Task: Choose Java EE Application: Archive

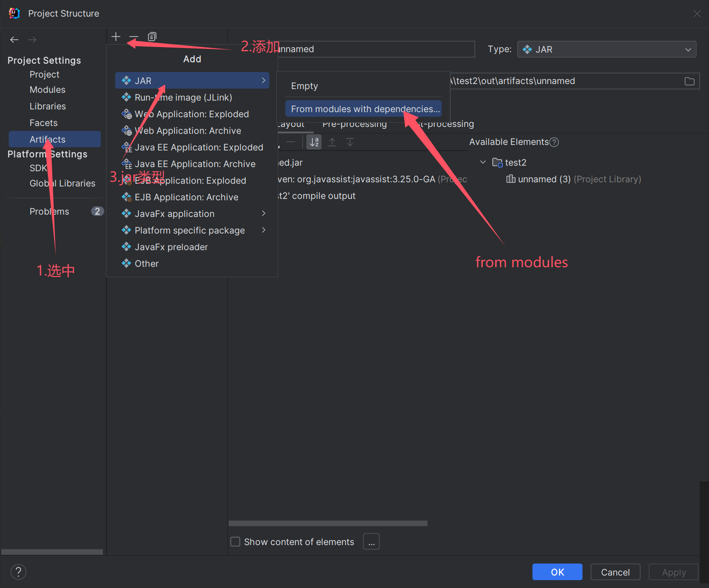Action: pyautogui.click(x=192, y=164)
